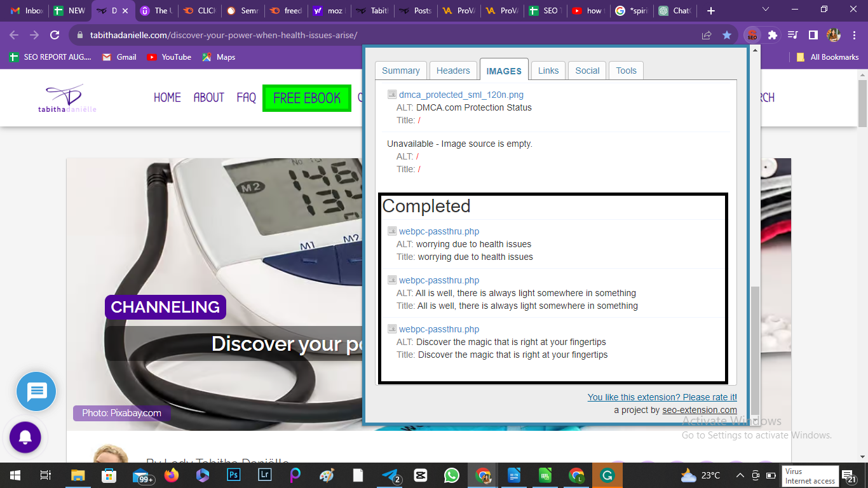This screenshot has height=488, width=868.
Task: Share this page using the share icon
Action: coord(707,36)
